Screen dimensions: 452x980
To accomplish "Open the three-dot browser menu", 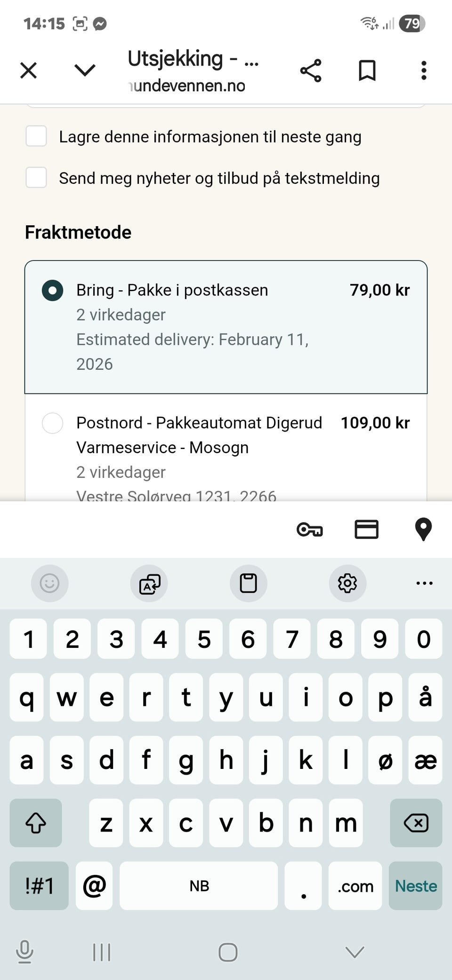I will click(x=424, y=71).
